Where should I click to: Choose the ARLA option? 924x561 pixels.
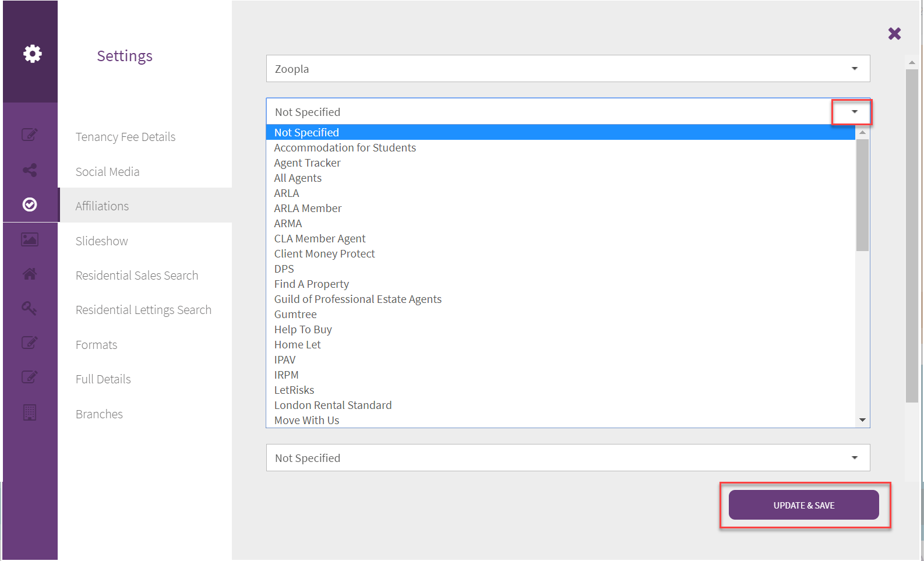point(560,193)
